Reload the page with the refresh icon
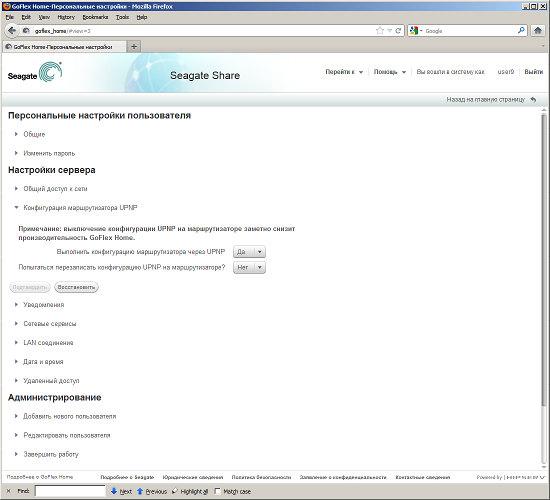Viewport: 550px width, 500px height. coord(398,31)
